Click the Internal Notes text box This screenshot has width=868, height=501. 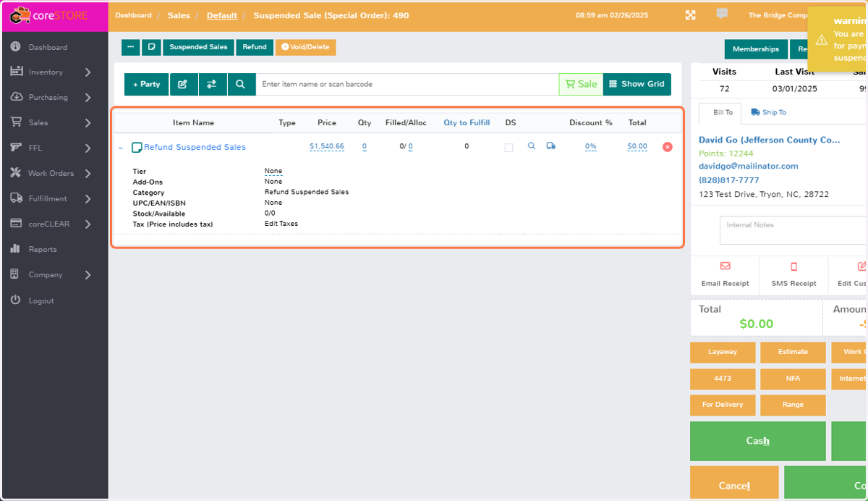[793, 230]
